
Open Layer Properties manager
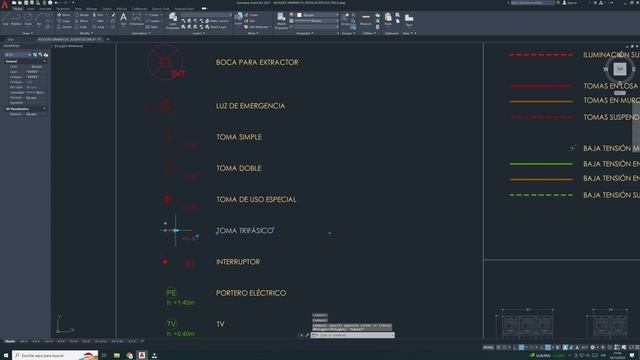[173, 21]
